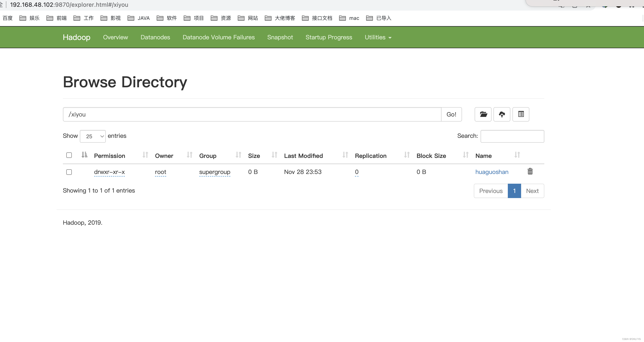Switch to the Datanodes page
The image size is (644, 342).
tap(155, 37)
